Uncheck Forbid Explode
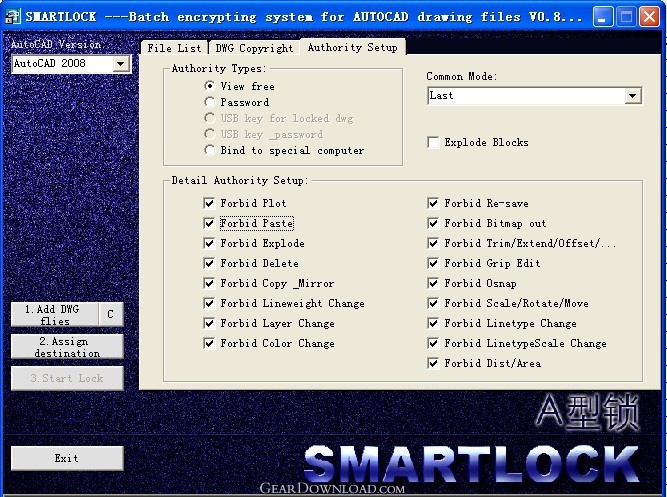This screenshot has width=667, height=497. click(x=209, y=243)
